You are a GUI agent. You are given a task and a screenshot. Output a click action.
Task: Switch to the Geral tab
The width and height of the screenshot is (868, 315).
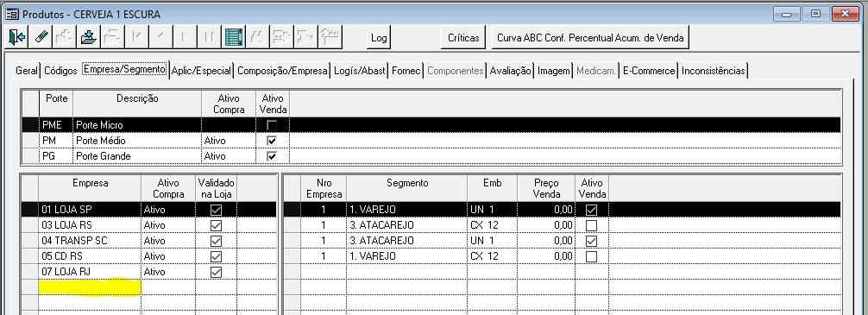point(27,71)
